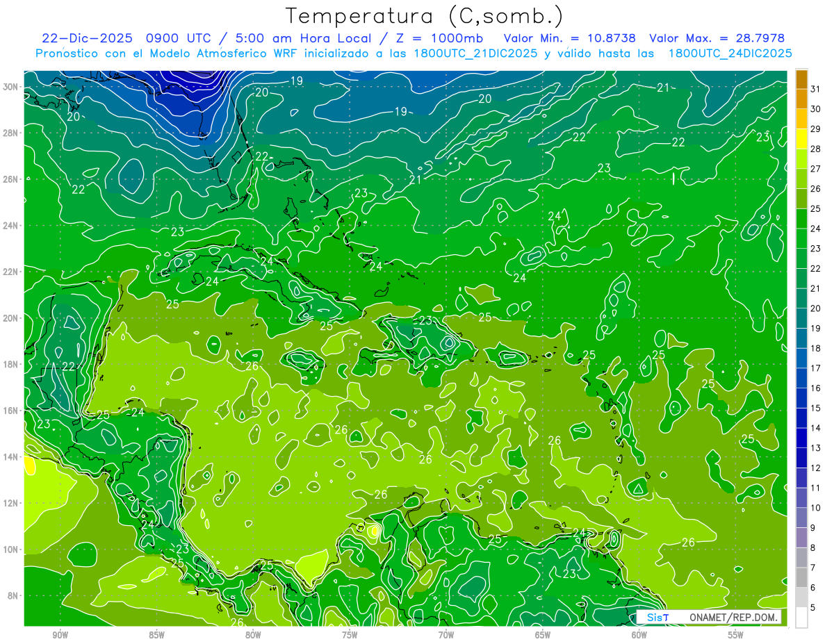This screenshot has width=834, height=644.
Task: Pick the grey swatch between 6 and 7
Action: (x=802, y=577)
